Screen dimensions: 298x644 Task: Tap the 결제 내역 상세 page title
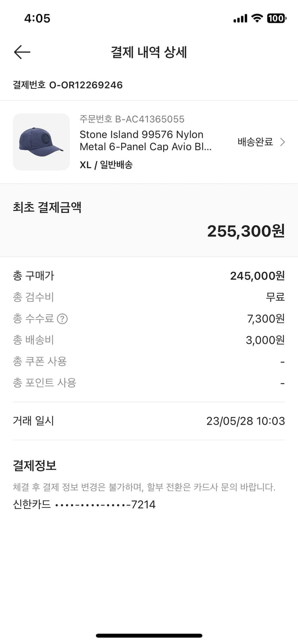149,52
